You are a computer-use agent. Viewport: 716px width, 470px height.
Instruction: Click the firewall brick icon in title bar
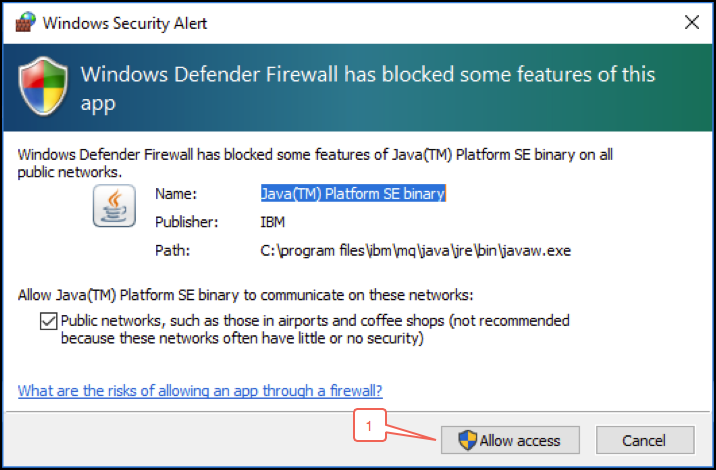pyautogui.click(x=25, y=22)
